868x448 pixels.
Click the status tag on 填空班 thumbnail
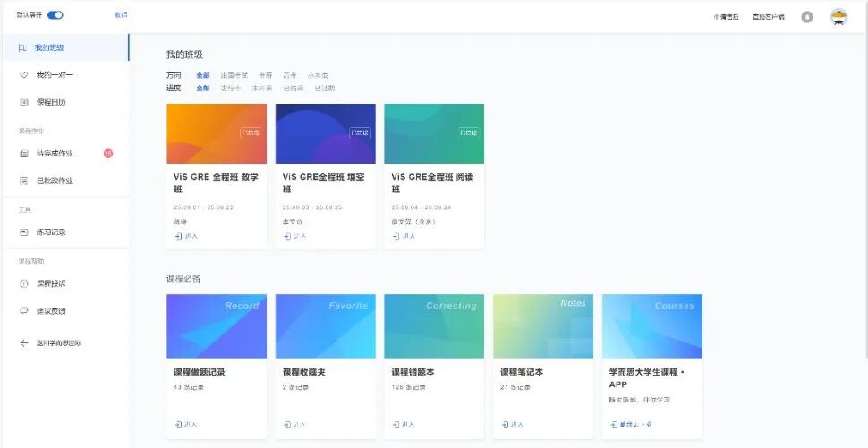coord(360,132)
